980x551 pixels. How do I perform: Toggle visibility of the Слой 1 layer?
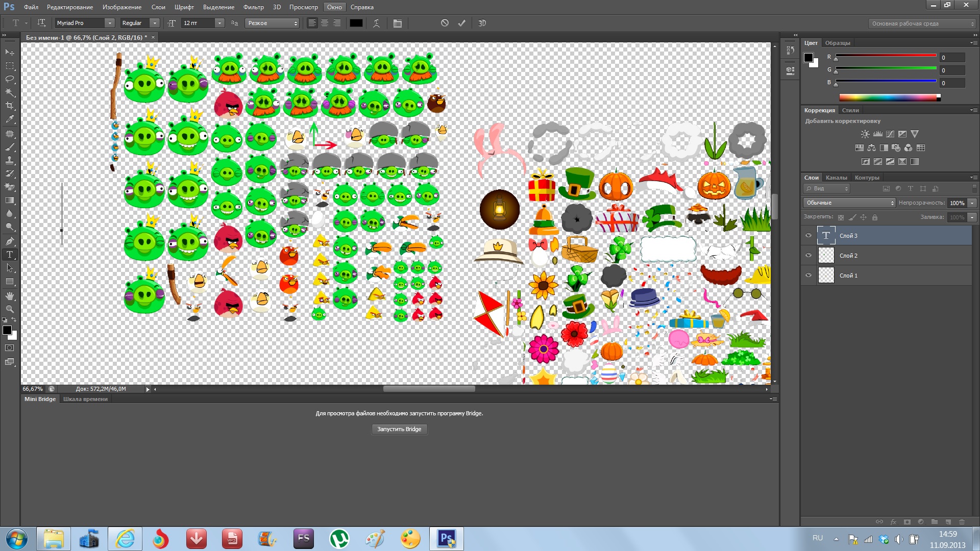pyautogui.click(x=808, y=275)
